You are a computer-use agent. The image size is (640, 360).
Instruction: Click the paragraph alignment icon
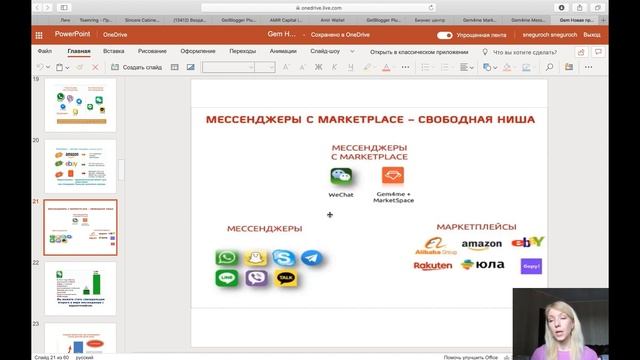click(x=464, y=67)
